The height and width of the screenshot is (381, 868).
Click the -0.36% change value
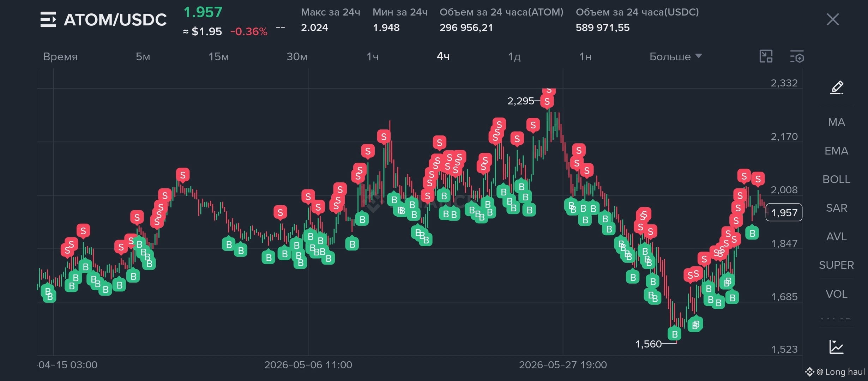(x=249, y=32)
